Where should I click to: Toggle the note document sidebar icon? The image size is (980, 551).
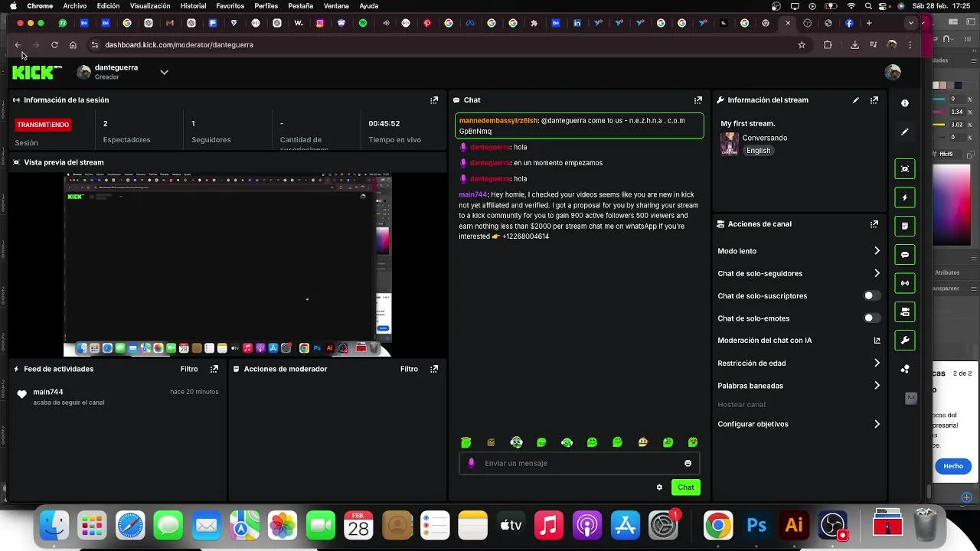point(905,226)
